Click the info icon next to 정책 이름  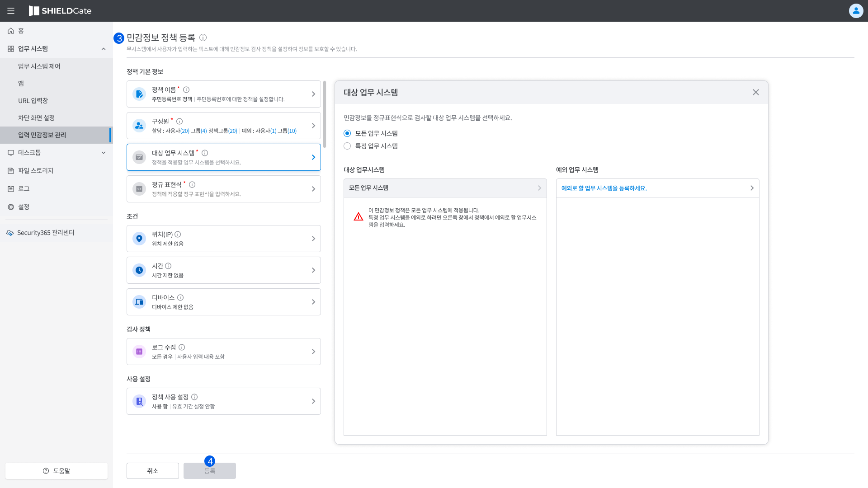coord(186,90)
